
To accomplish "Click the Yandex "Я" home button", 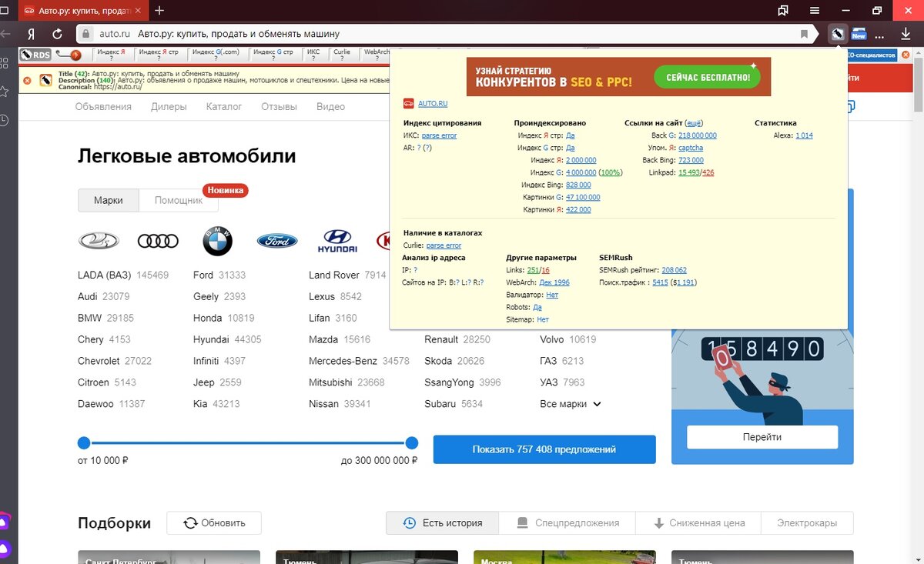I will pyautogui.click(x=31, y=34).
